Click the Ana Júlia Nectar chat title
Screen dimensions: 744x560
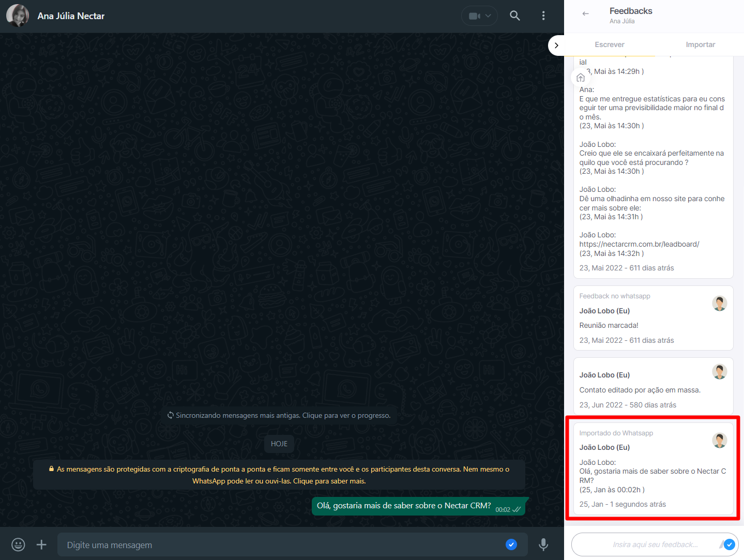(x=71, y=16)
